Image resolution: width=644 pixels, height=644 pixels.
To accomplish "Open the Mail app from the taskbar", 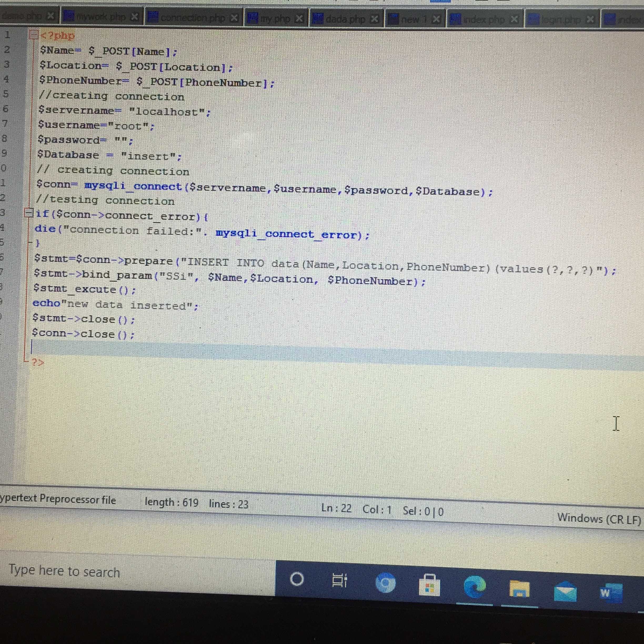I will point(565,592).
